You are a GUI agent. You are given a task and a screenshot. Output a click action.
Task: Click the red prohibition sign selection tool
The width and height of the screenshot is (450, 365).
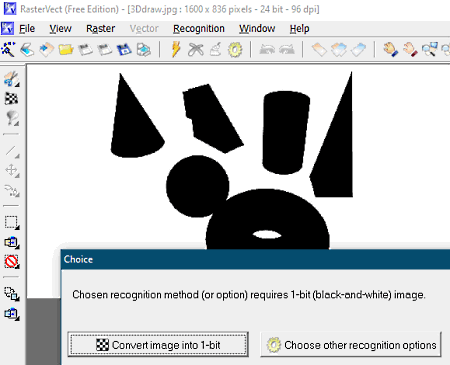pos(12,261)
